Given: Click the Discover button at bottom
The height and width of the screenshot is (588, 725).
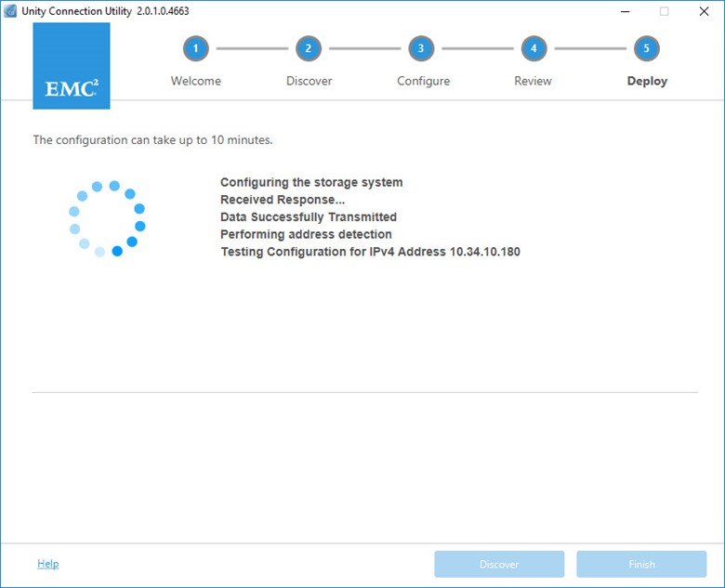Looking at the screenshot, I should (x=499, y=564).
